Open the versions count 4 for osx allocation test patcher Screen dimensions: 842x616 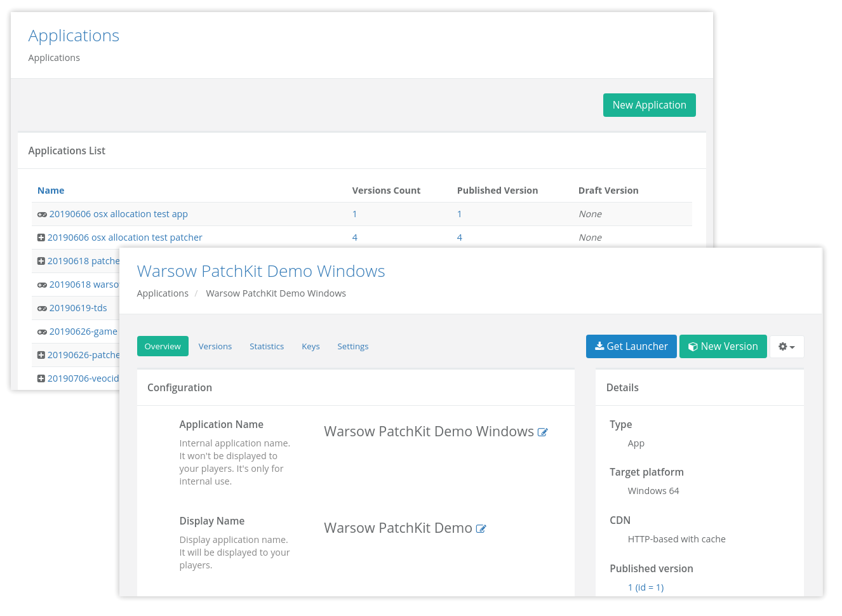(x=354, y=237)
